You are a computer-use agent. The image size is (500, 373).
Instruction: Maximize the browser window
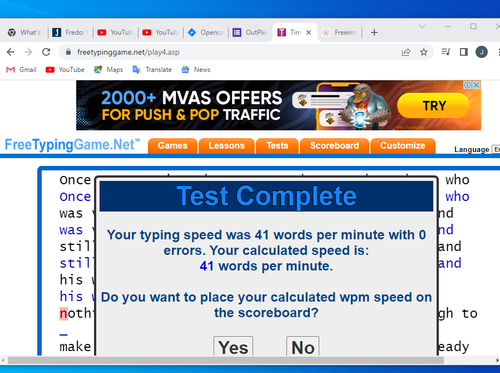pos(473,26)
